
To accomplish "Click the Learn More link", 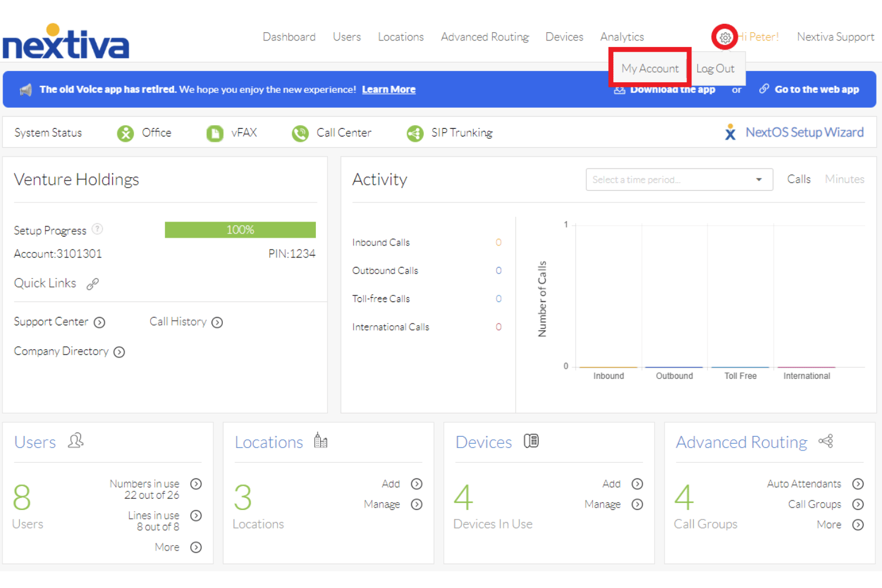I will (389, 89).
